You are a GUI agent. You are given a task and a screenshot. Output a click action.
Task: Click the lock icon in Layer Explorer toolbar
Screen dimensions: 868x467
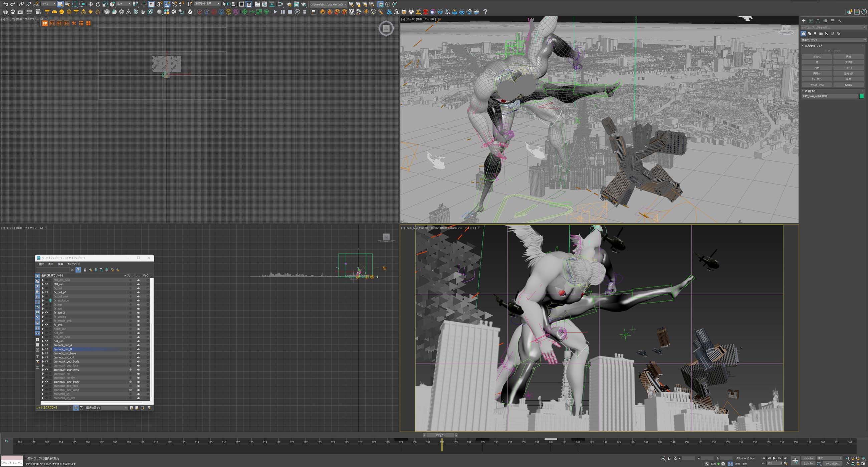click(x=85, y=270)
